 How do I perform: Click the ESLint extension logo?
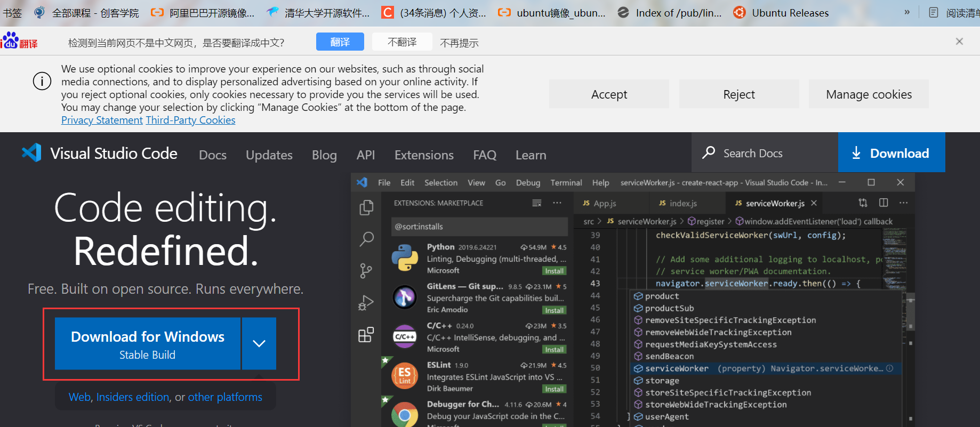405,375
